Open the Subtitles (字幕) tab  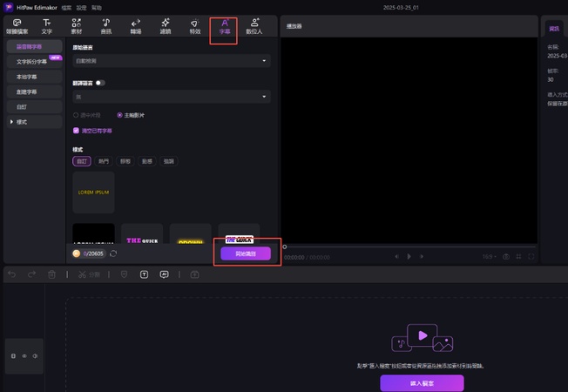[x=225, y=26]
